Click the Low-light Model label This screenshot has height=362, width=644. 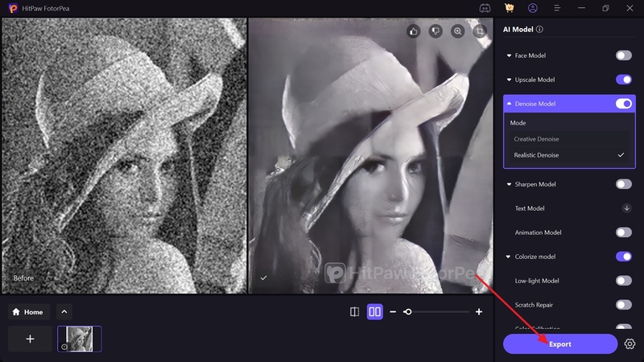tap(537, 281)
